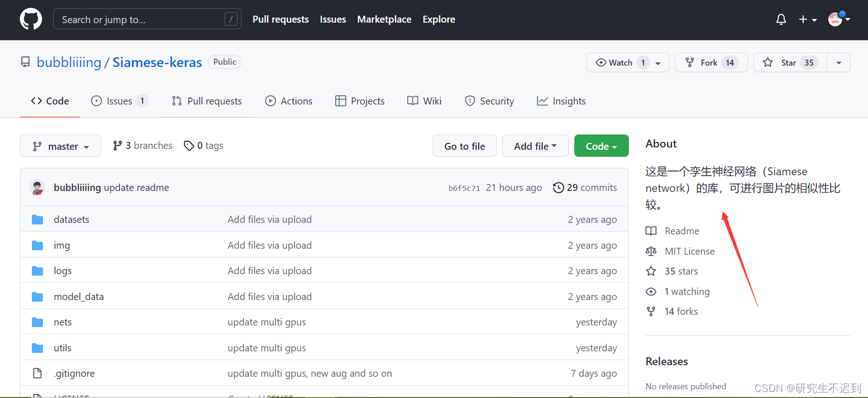
Task: Click the Readme book icon in About
Action: 651,231
